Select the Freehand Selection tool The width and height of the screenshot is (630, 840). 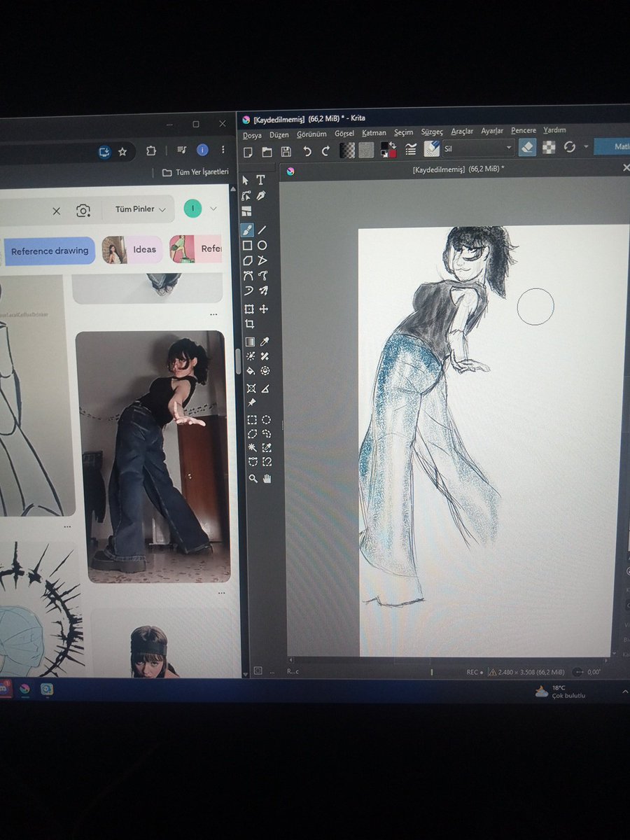pos(267,434)
